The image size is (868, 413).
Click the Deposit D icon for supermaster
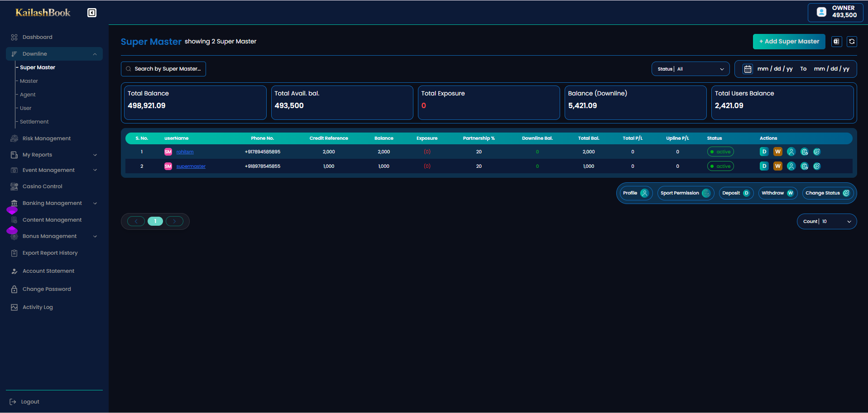[764, 166]
